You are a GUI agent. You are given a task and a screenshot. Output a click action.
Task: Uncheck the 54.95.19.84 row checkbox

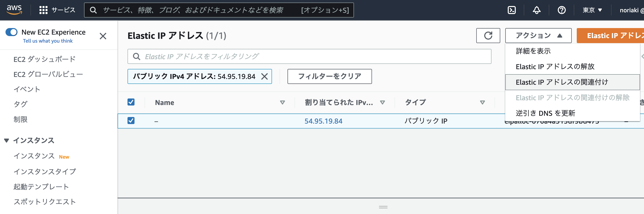coord(131,121)
